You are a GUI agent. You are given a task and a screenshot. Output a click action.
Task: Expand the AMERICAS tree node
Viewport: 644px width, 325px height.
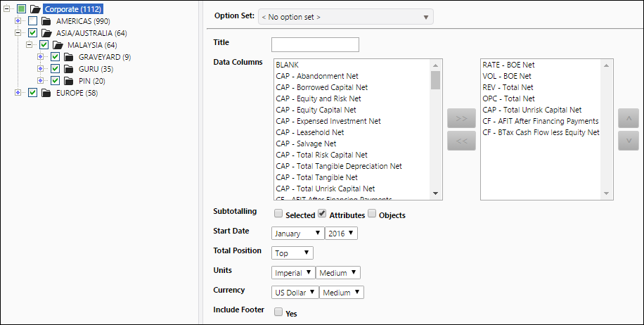click(18, 21)
